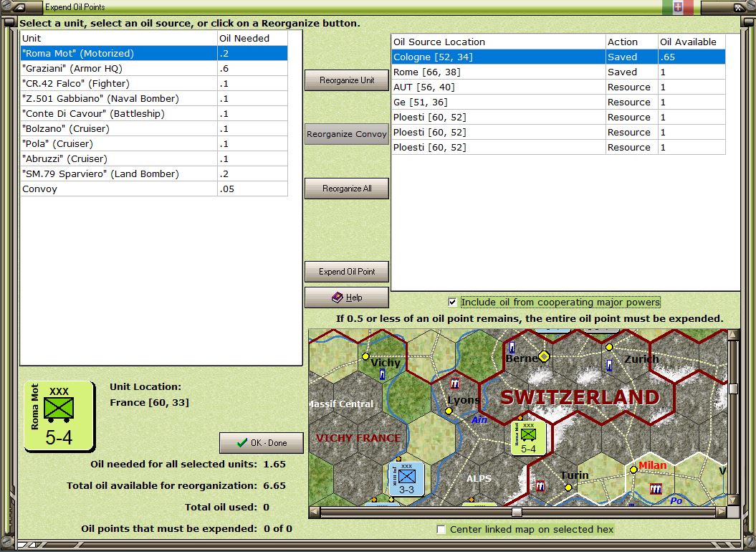Click the blue resource icon below Vichy
Viewport: 756px width, 552px height.
point(382,374)
